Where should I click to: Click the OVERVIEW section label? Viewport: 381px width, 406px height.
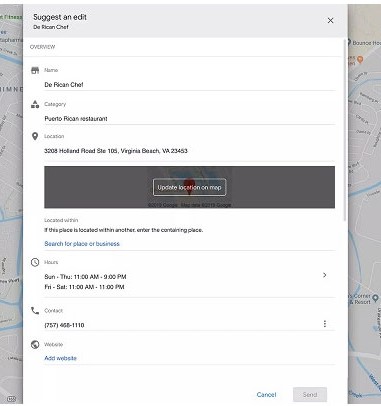(42, 47)
